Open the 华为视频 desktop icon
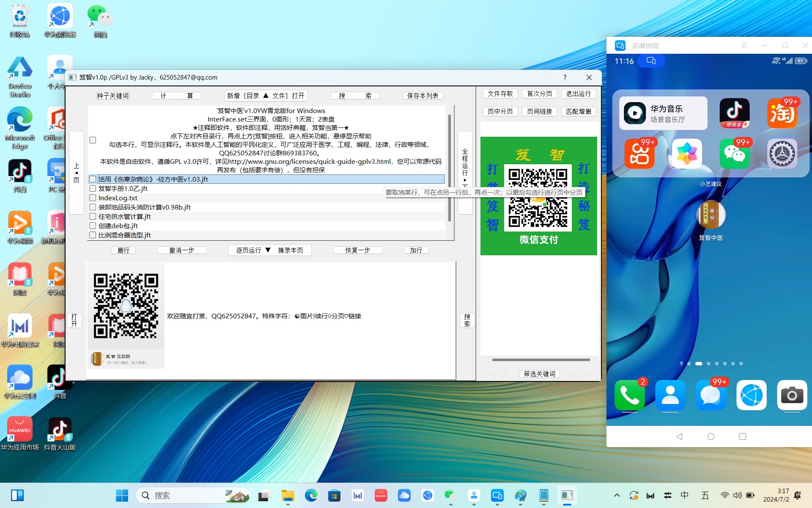 [x=19, y=227]
